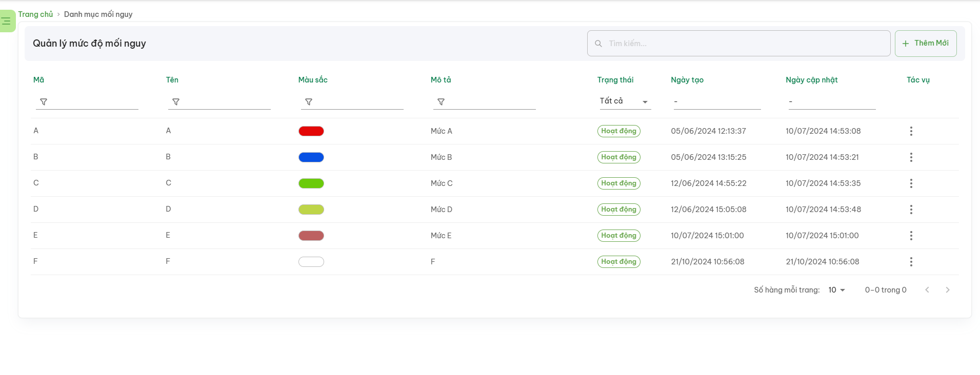Screen dimensions: 980x375
Task: Click the Ngày cập nhật column header
Action: (811, 80)
